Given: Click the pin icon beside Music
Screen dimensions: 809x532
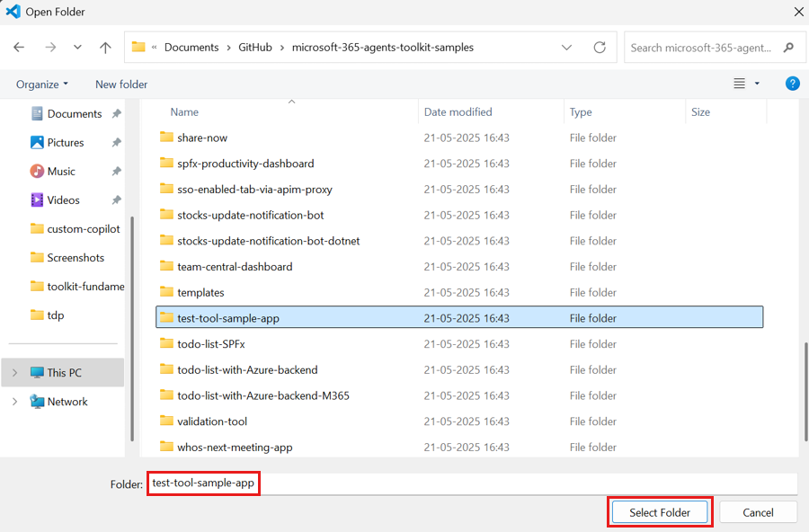Looking at the screenshot, I should [117, 172].
